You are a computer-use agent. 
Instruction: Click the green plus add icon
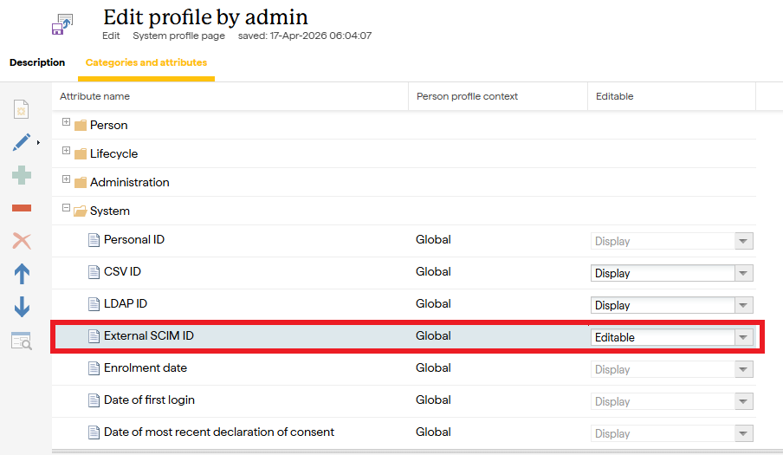pos(21,175)
